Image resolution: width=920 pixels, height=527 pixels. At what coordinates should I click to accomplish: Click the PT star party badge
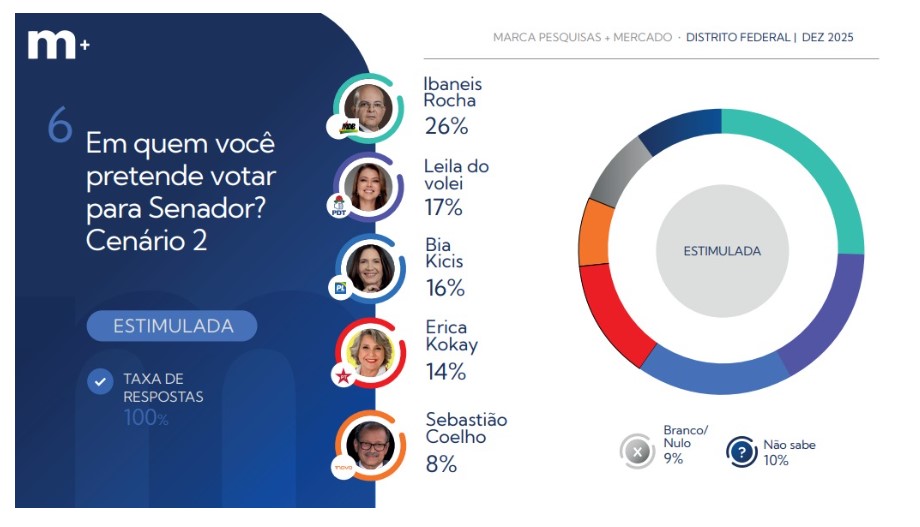339,374
